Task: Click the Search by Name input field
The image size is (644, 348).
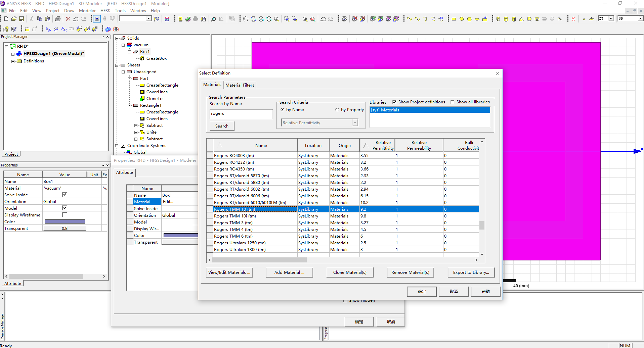Action: pos(241,114)
